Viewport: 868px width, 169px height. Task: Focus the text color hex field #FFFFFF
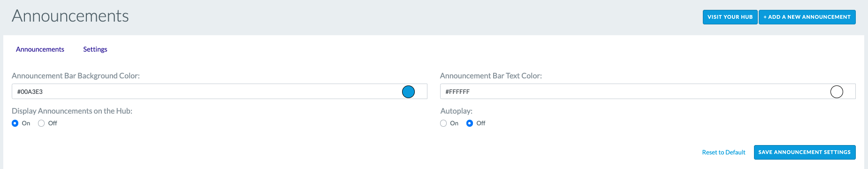click(635, 92)
